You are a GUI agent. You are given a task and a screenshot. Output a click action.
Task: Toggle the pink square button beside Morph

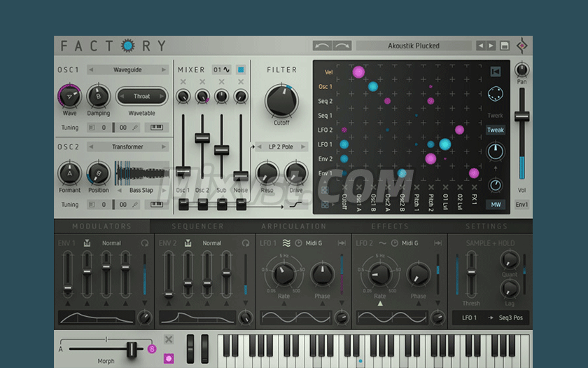169,358
